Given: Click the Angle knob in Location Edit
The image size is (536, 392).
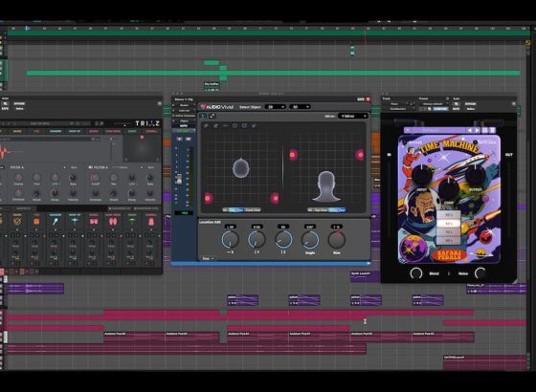Looking at the screenshot, I should 310,239.
